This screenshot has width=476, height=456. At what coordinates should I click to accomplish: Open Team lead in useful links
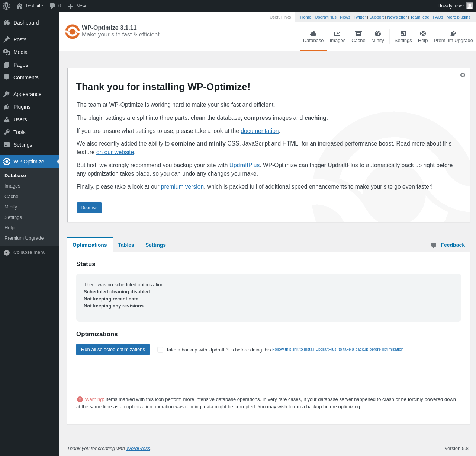point(420,17)
